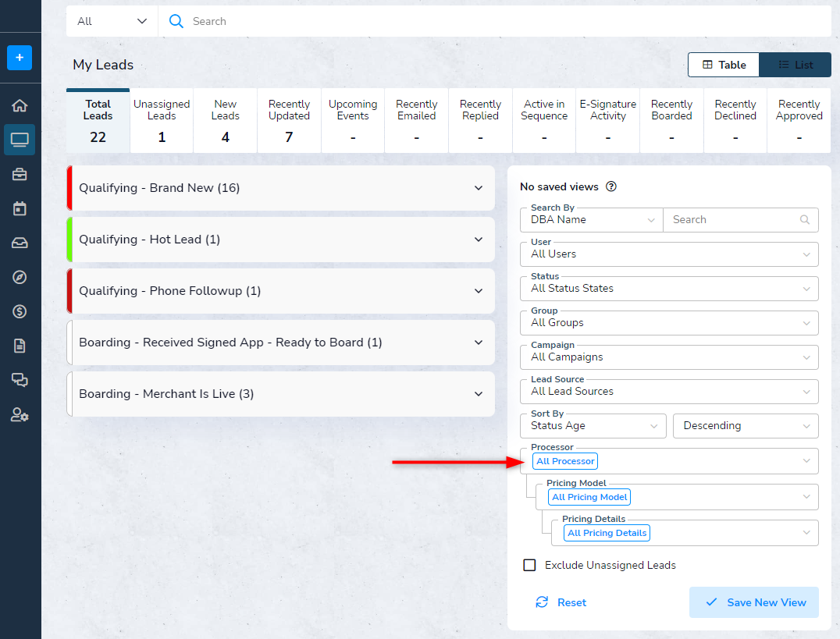This screenshot has width=840, height=639.
Task: Open the Home icon in sidebar
Action: click(x=20, y=105)
